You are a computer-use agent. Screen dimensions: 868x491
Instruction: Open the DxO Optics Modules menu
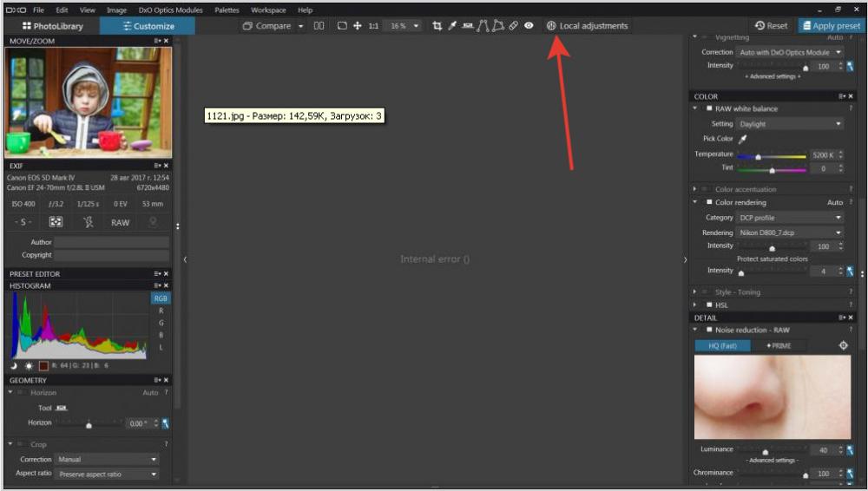[x=170, y=10]
